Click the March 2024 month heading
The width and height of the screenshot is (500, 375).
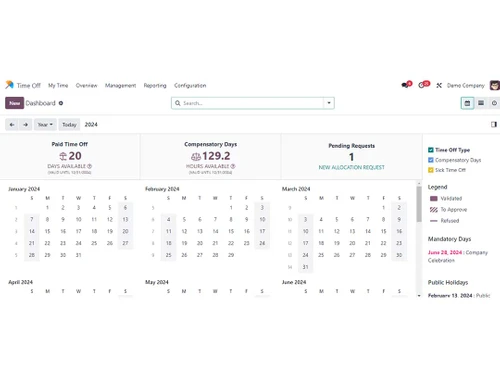click(x=296, y=189)
